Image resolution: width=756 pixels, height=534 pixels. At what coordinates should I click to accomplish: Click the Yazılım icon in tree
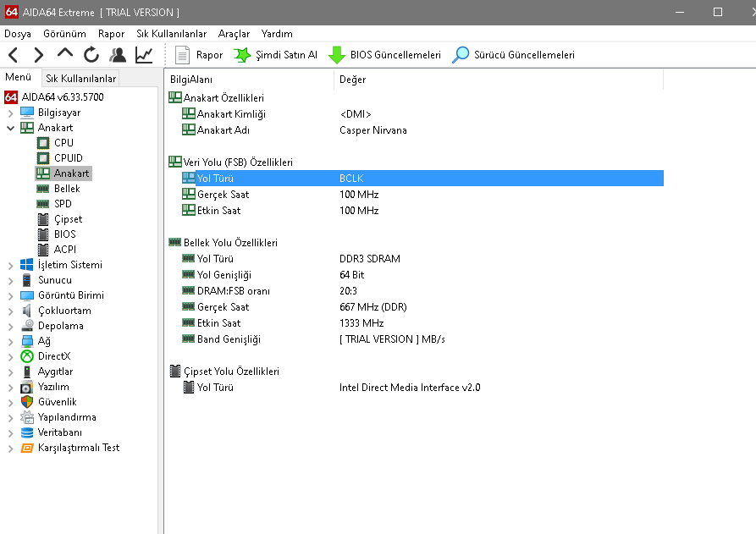(27, 387)
